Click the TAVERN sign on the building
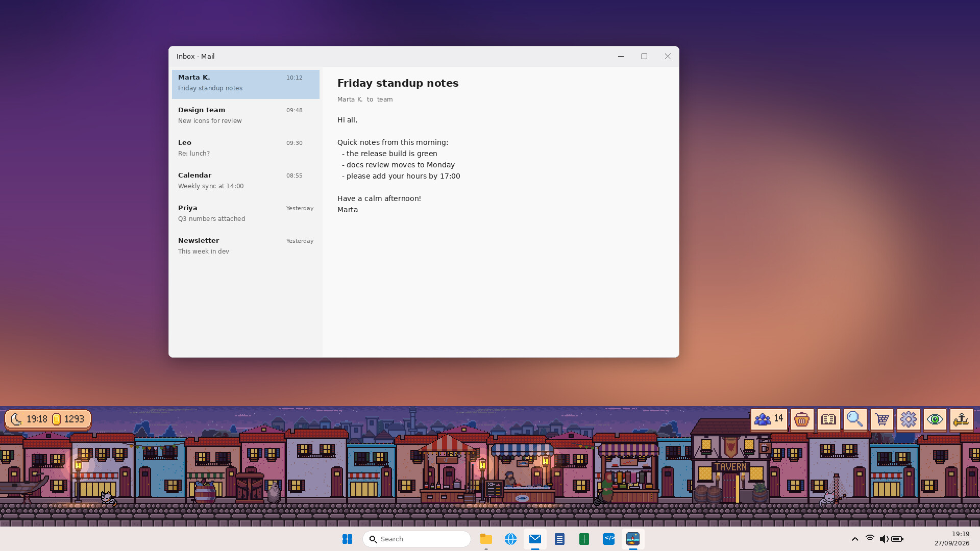 pos(731,467)
